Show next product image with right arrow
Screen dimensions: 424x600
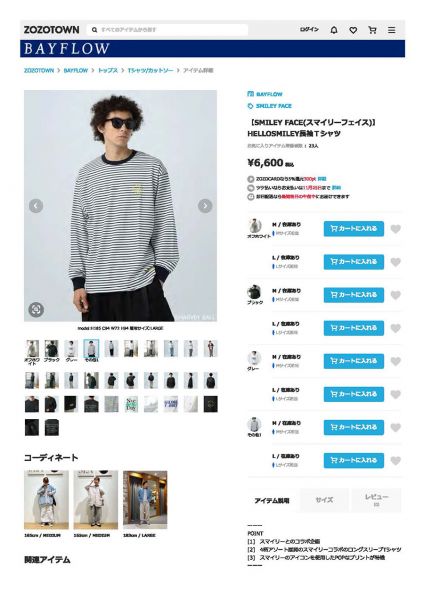[205, 206]
